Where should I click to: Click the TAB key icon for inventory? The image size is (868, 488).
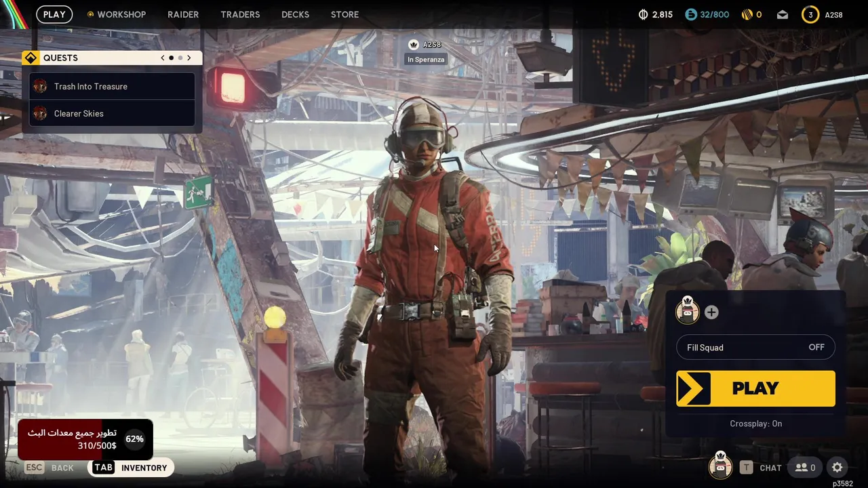103,468
